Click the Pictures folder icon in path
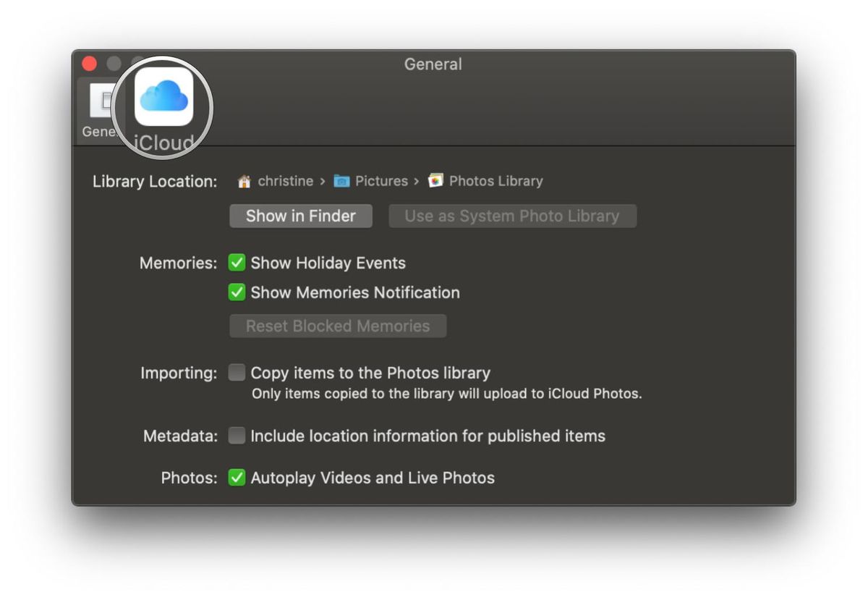Screen dimensions: 868x600 pos(341,181)
